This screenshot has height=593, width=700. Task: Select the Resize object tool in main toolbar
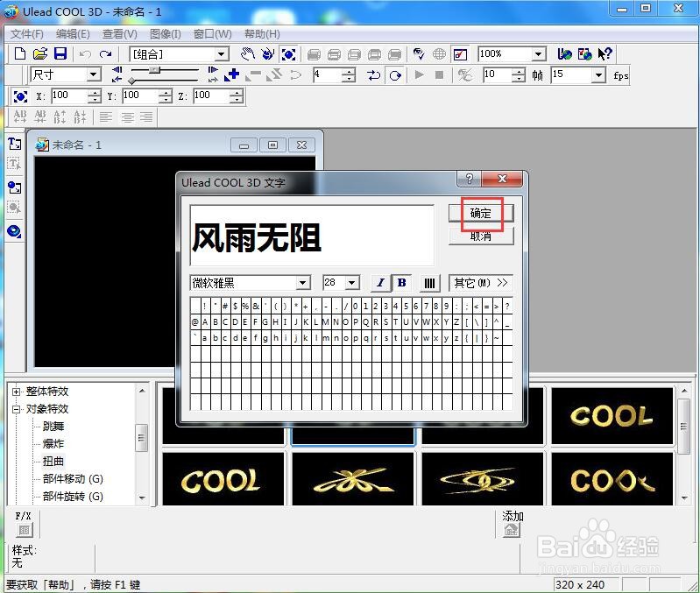(288, 54)
